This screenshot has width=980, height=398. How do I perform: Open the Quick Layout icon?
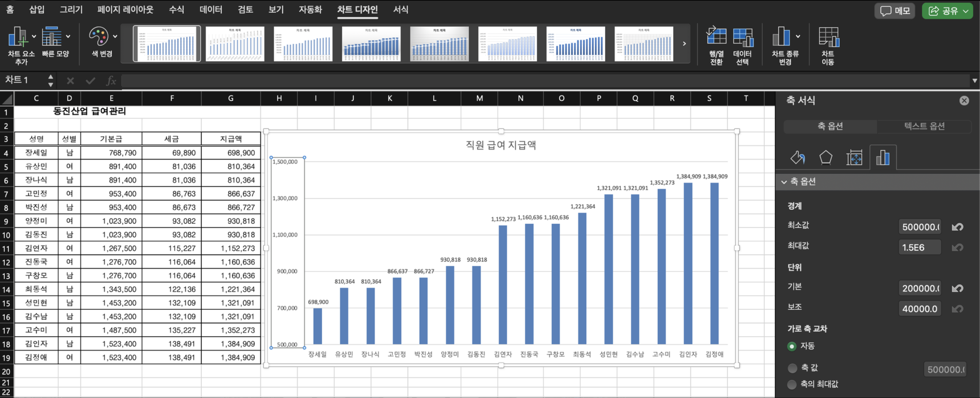coord(51,36)
